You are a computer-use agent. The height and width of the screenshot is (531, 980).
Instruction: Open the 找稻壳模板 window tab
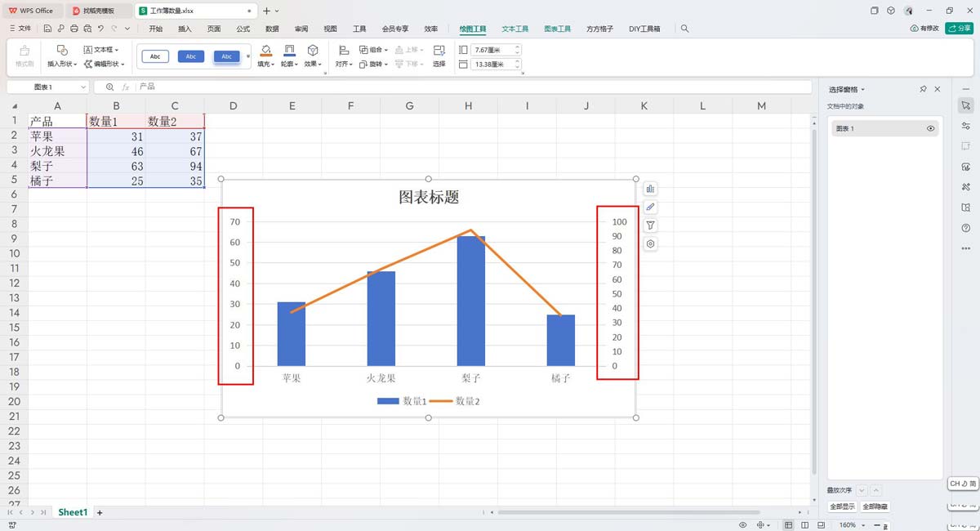(98, 11)
